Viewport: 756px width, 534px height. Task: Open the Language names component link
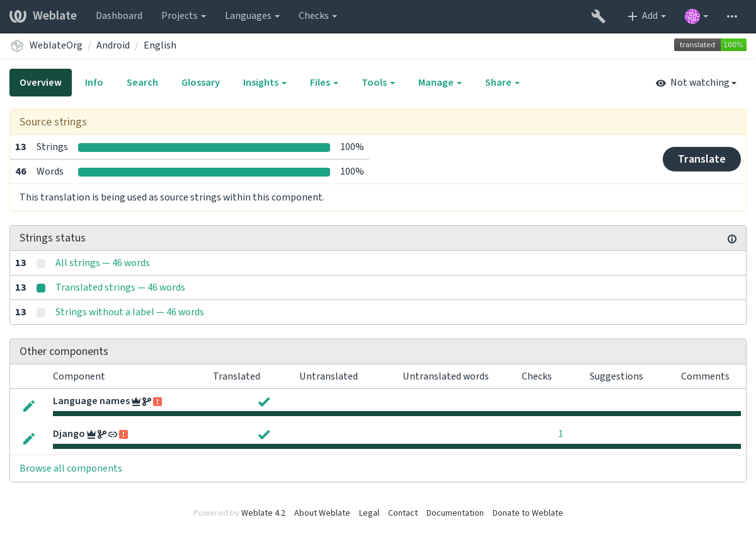(91, 401)
